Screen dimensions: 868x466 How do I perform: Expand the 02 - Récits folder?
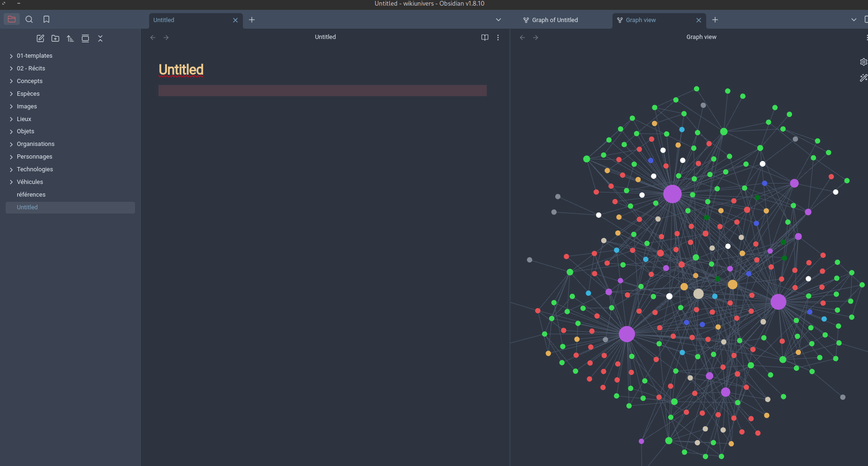(x=31, y=69)
